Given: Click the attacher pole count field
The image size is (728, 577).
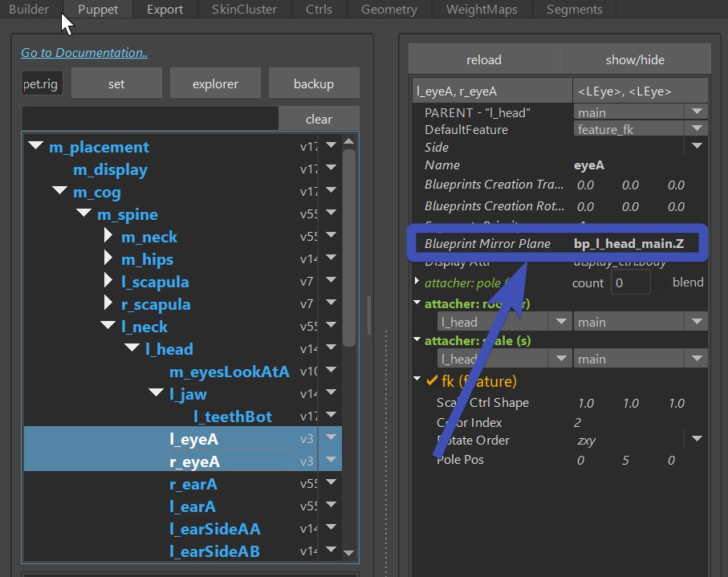Looking at the screenshot, I should coord(629,282).
